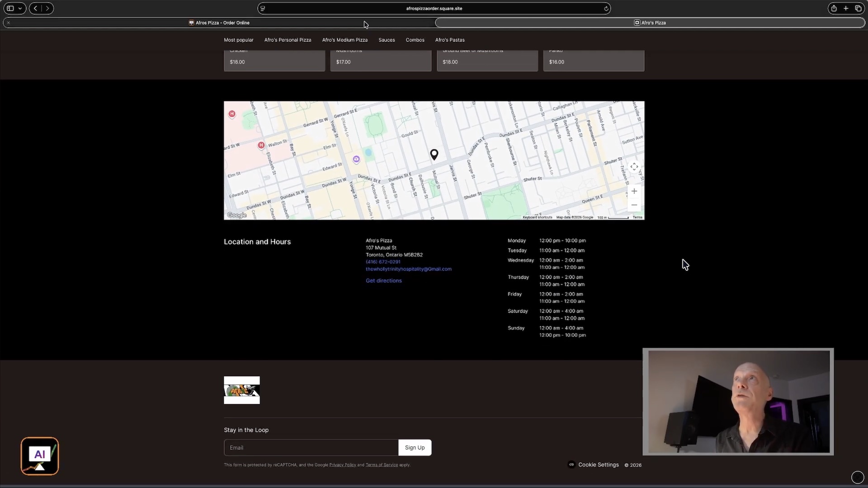Screen dimensions: 868x488
Task: Switch to the Afro's Pizza tab
Action: click(x=650, y=23)
